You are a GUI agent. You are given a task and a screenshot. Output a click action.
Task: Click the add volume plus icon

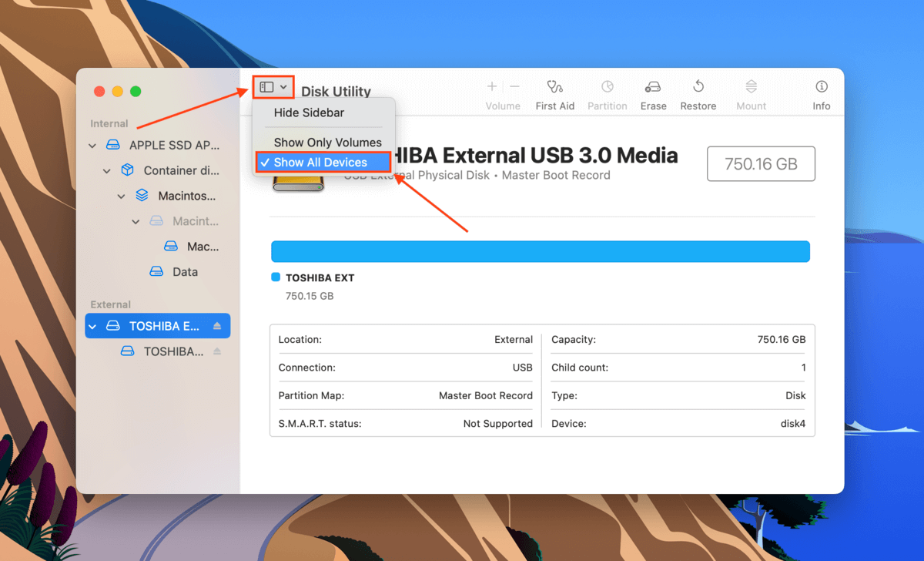(492, 87)
